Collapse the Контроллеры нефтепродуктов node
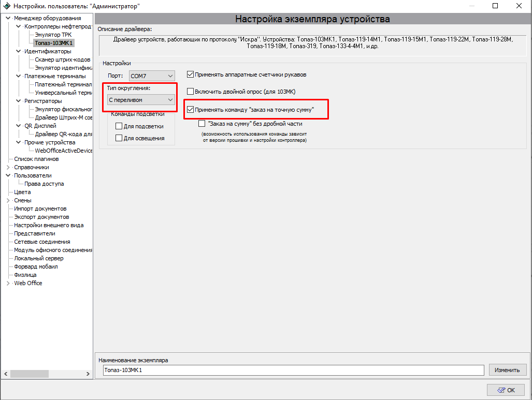The height and width of the screenshot is (400, 532). (x=18, y=26)
